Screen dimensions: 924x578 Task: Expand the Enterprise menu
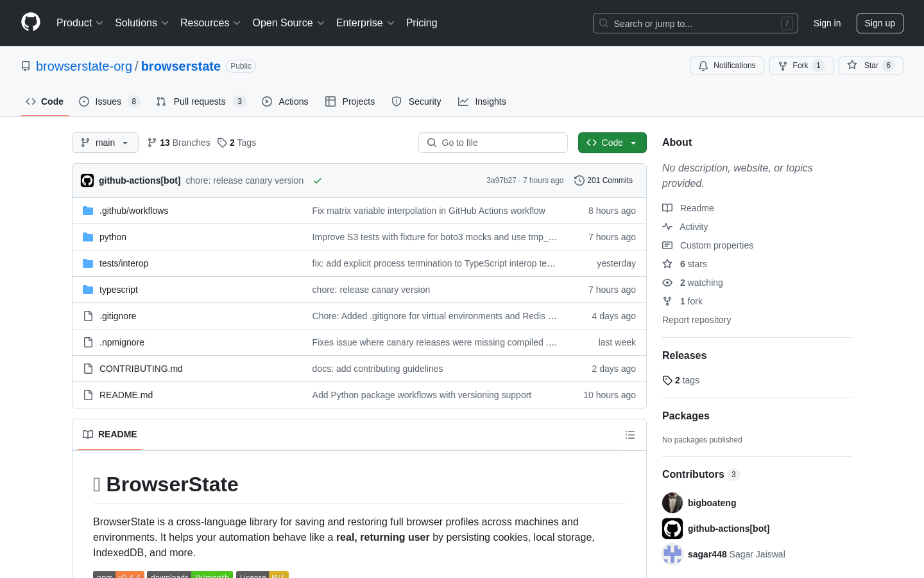coord(365,23)
